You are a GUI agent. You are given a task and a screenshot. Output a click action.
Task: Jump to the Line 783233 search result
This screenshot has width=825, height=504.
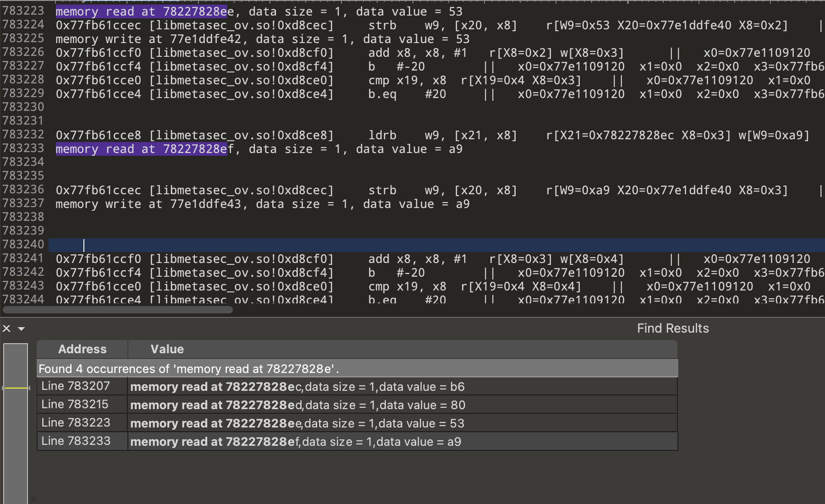point(76,441)
